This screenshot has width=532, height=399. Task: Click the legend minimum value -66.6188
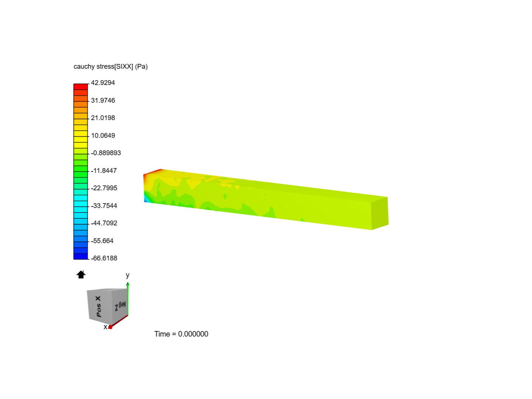104,258
